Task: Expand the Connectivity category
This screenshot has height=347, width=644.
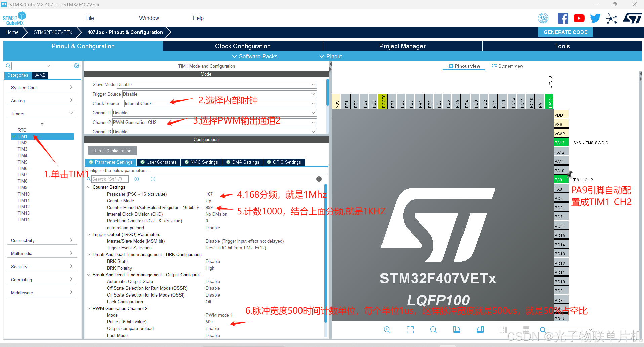Action: tap(42, 240)
